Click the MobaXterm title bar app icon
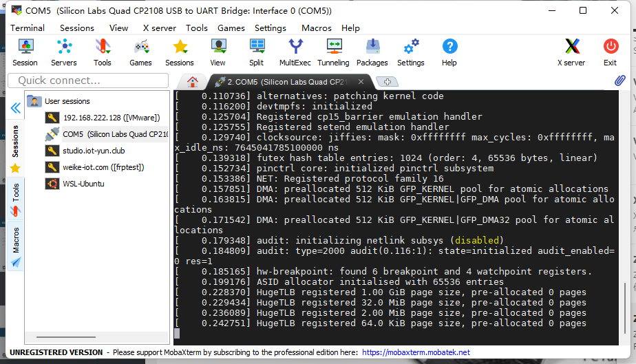 pyautogui.click(x=17, y=10)
